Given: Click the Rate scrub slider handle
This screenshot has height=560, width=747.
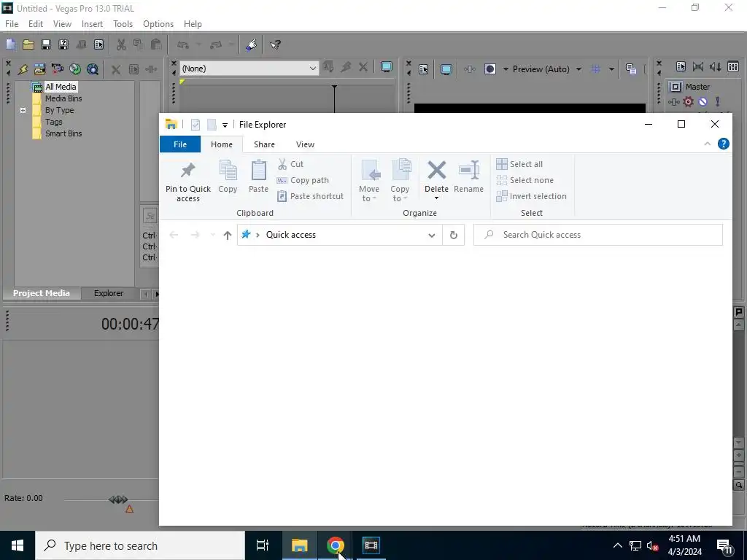Looking at the screenshot, I should (x=118, y=499).
